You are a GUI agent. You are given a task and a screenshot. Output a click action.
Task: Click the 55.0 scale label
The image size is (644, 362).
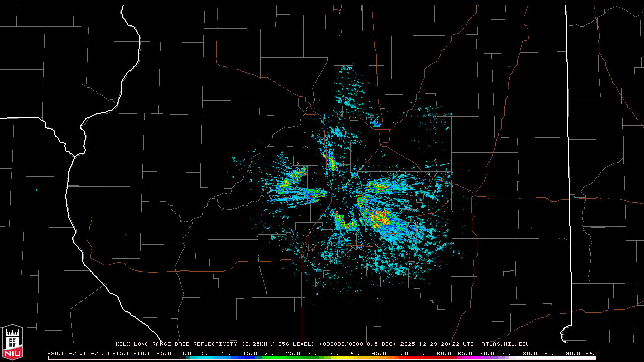423,353
